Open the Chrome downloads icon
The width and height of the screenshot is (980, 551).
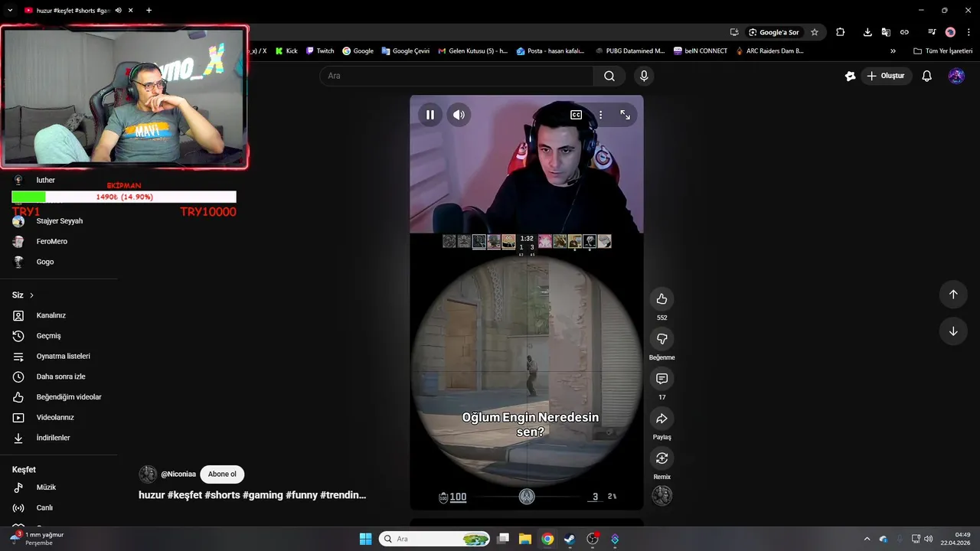867,32
